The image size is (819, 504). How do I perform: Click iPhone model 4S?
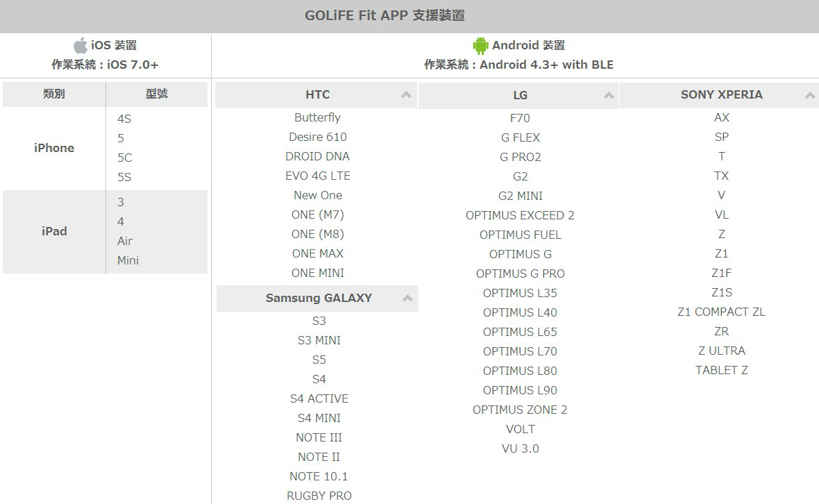point(124,119)
